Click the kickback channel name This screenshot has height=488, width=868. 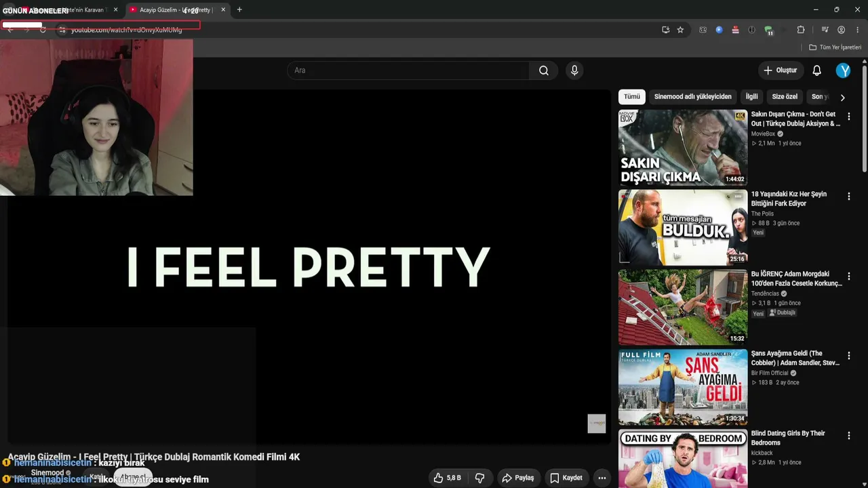762,453
